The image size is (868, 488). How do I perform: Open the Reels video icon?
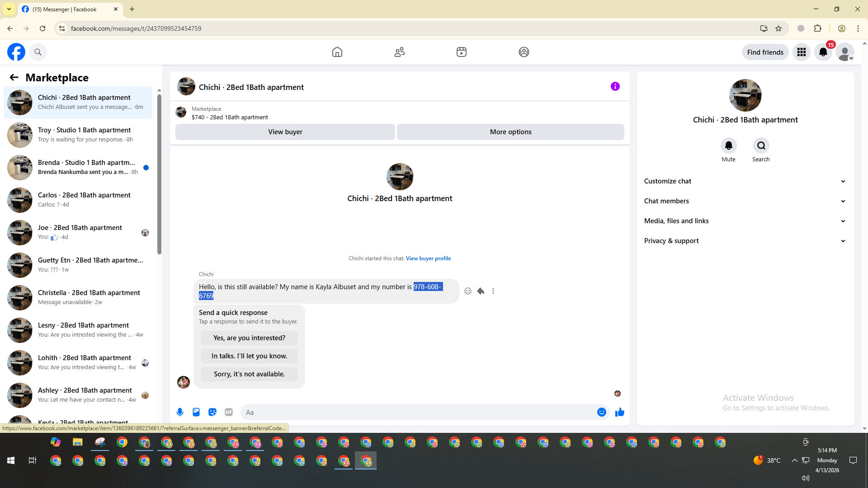(x=462, y=52)
